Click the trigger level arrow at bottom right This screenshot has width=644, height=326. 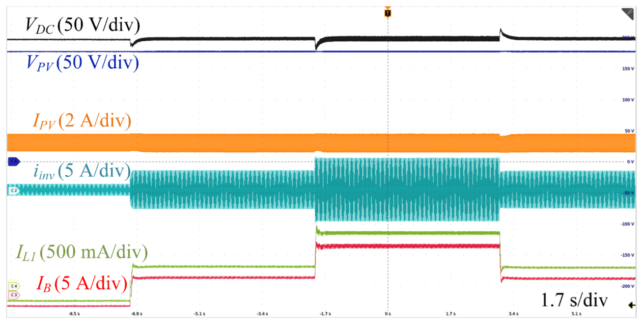(632, 305)
